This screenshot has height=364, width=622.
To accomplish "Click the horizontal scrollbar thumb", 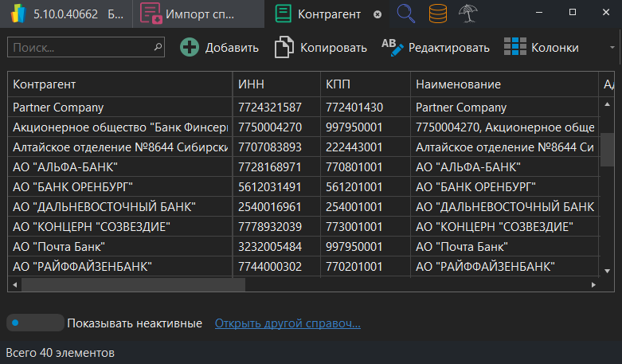I will click(133, 284).
